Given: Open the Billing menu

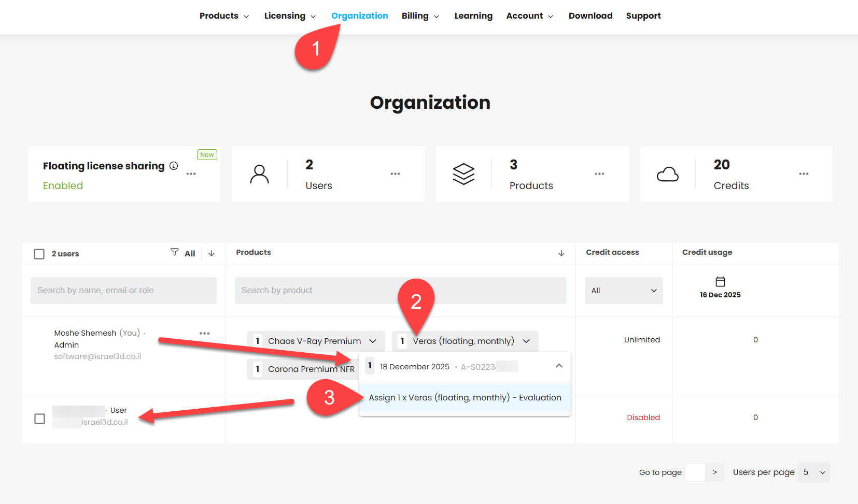Looking at the screenshot, I should [x=420, y=16].
